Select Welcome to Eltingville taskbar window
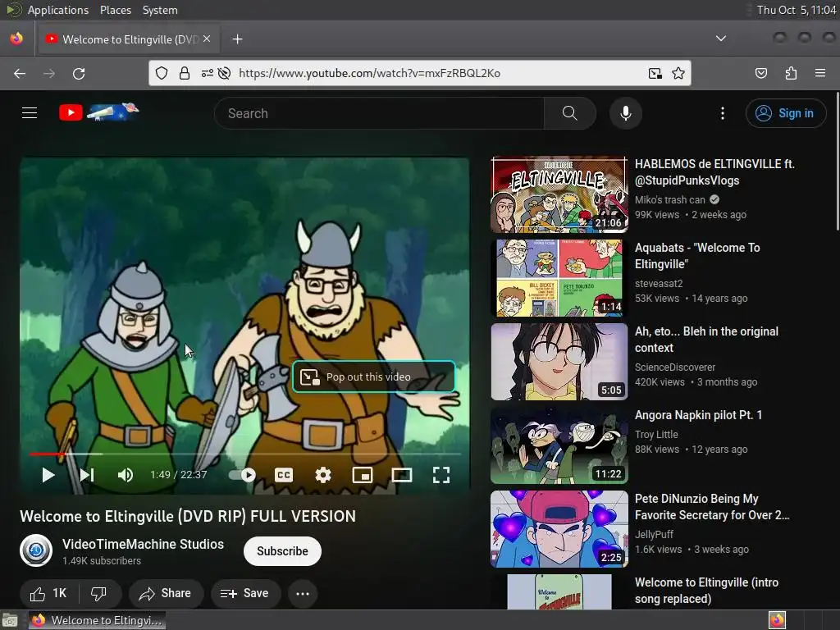 coord(97,620)
